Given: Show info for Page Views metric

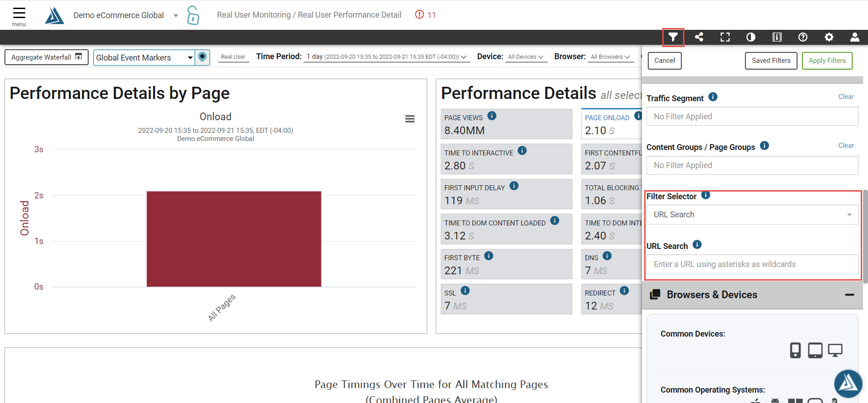Looking at the screenshot, I should click(x=492, y=116).
